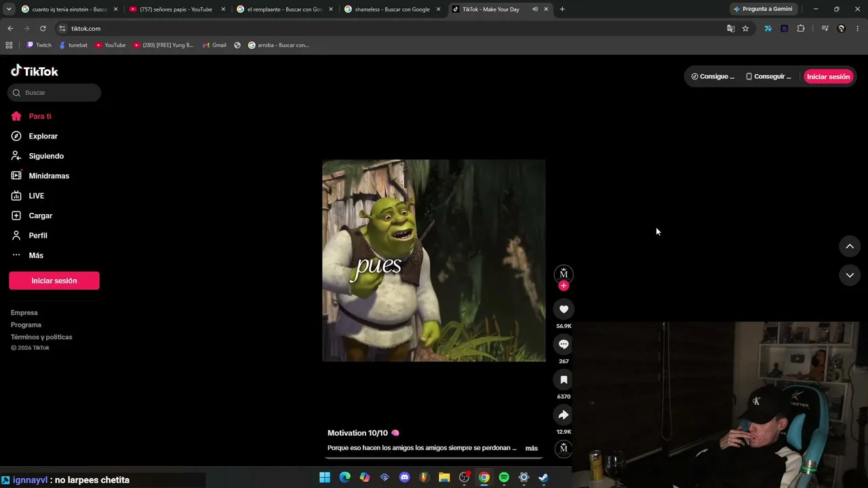Mute the TikTok tab audio

(535, 9)
